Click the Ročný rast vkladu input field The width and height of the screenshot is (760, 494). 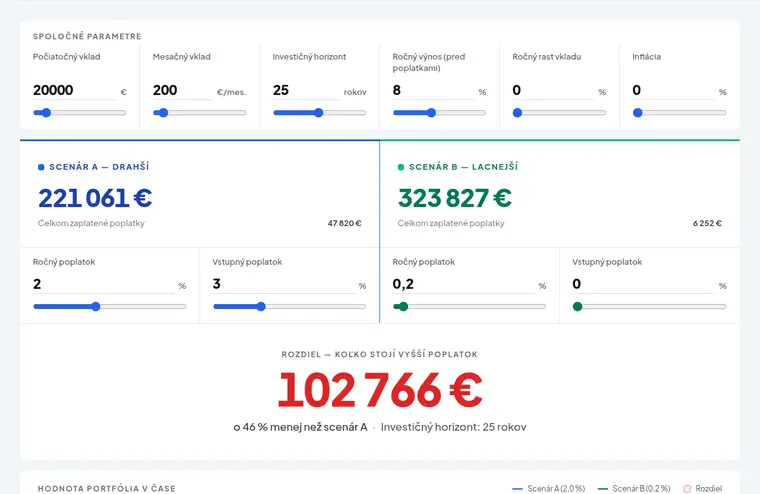553,90
